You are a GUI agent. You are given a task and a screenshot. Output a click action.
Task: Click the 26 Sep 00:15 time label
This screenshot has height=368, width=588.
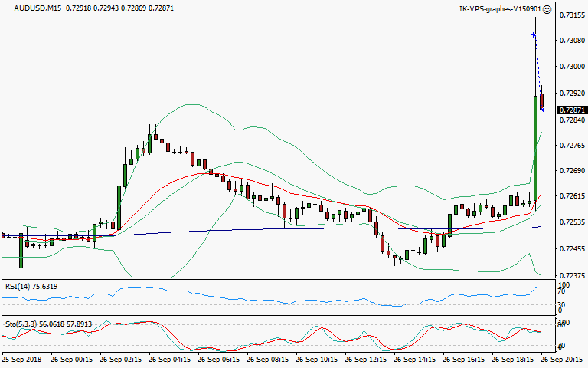click(x=71, y=360)
